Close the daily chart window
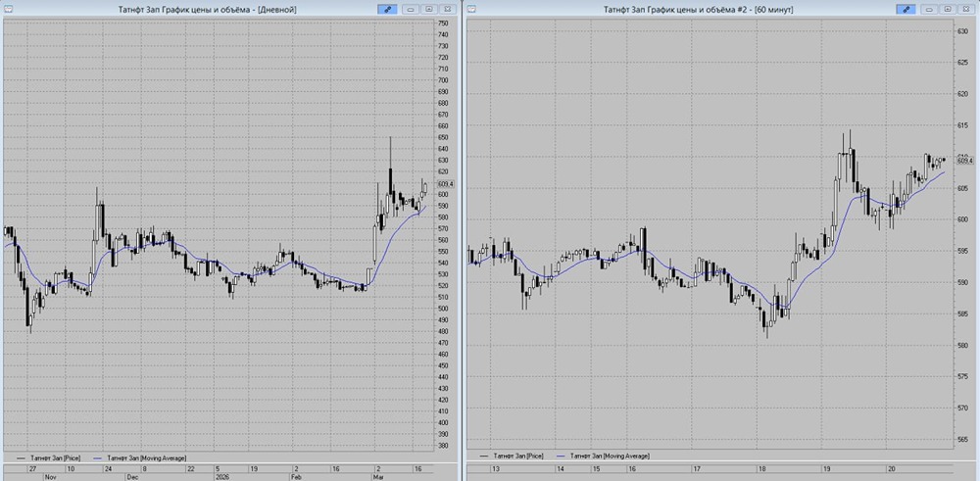Image resolution: width=980 pixels, height=481 pixels. [x=448, y=10]
